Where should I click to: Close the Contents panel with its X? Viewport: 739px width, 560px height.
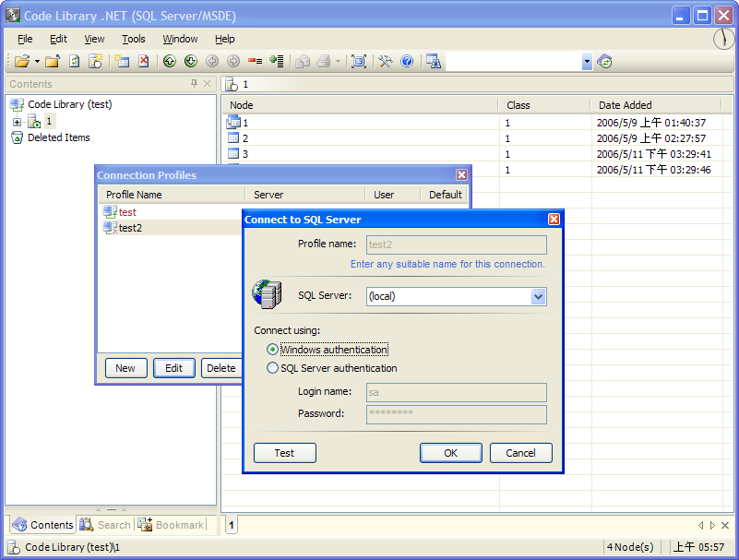tap(207, 83)
